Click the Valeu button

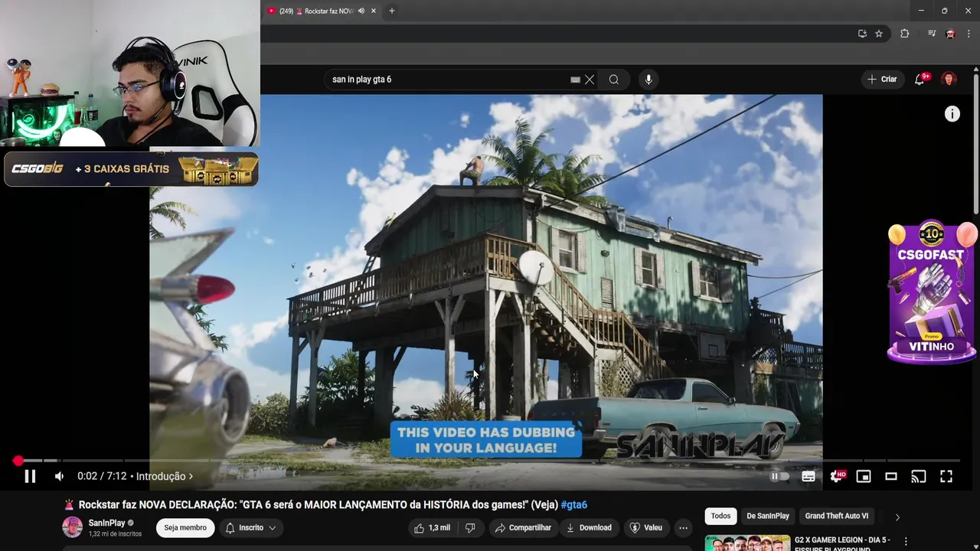coord(645,527)
